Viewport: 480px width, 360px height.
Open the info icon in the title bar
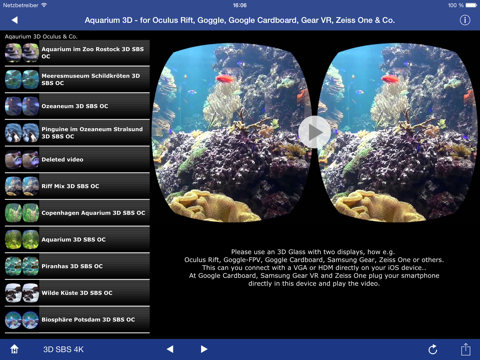pyautogui.click(x=465, y=20)
